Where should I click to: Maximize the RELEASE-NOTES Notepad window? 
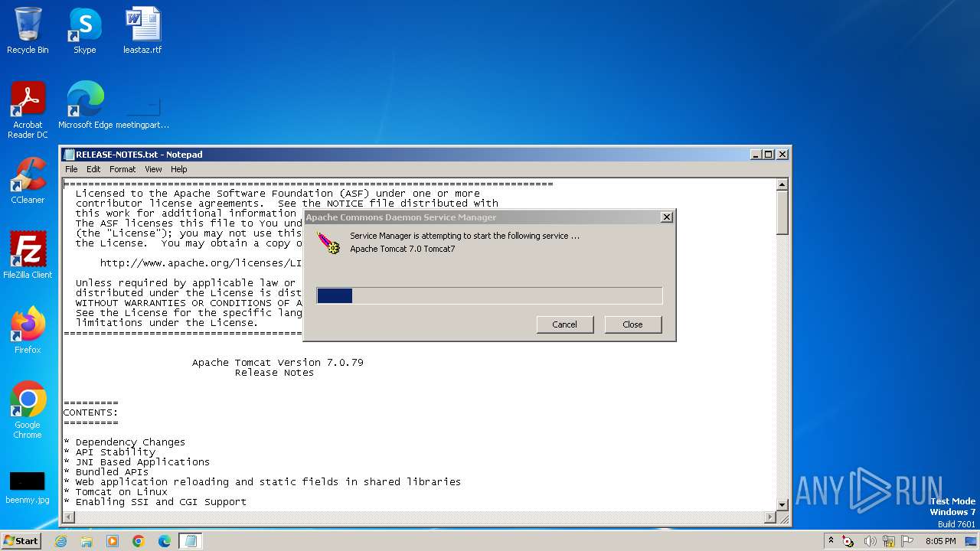[769, 154]
